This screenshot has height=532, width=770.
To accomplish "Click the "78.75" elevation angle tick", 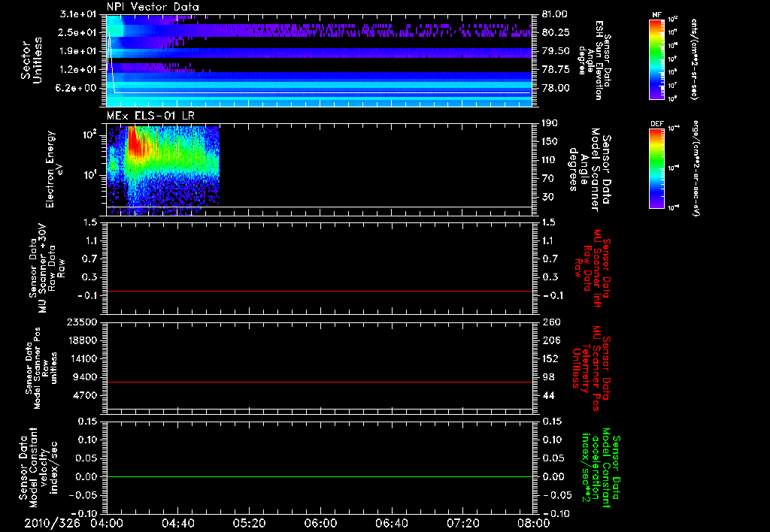I will point(556,70).
